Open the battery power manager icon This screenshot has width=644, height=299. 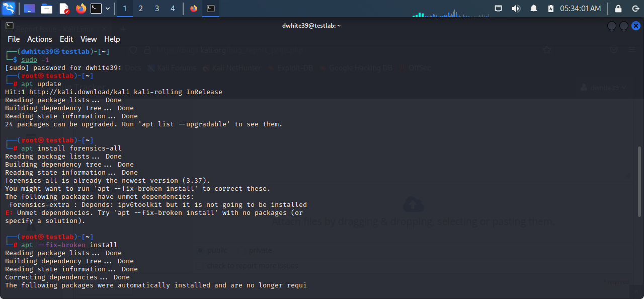pyautogui.click(x=550, y=9)
